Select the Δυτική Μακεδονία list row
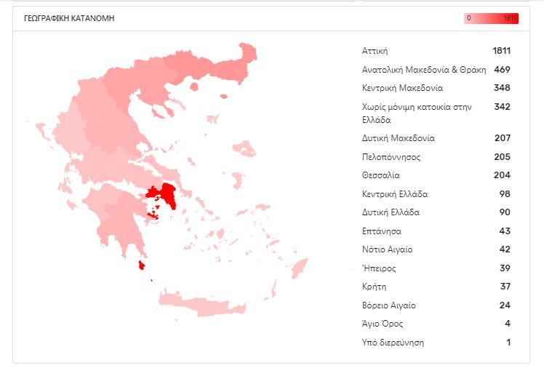 point(398,138)
